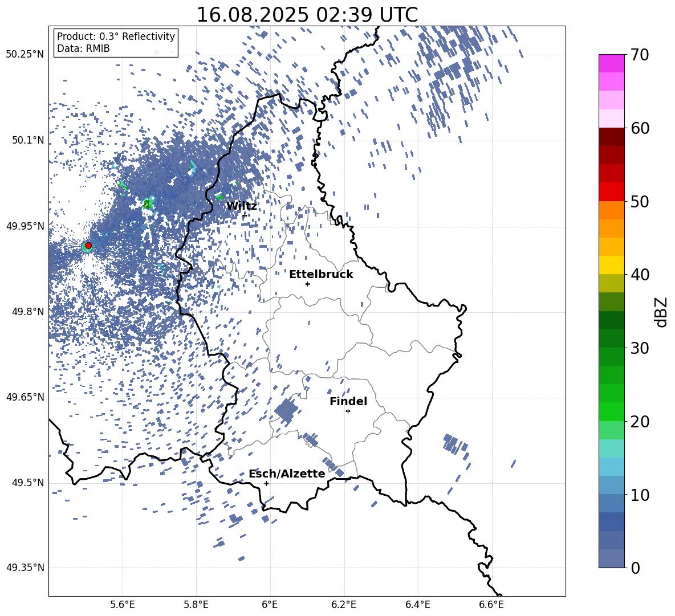Click the Findel station label
Screen dimensions: 675x616
coord(348,401)
